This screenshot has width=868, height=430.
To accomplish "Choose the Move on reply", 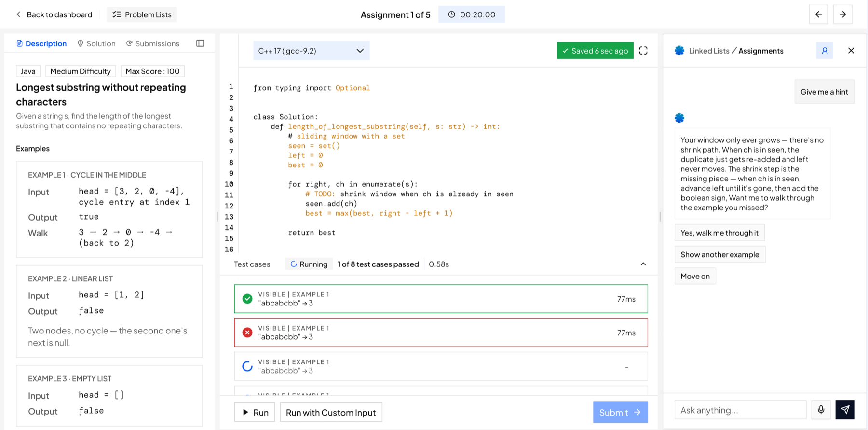I will pos(695,276).
